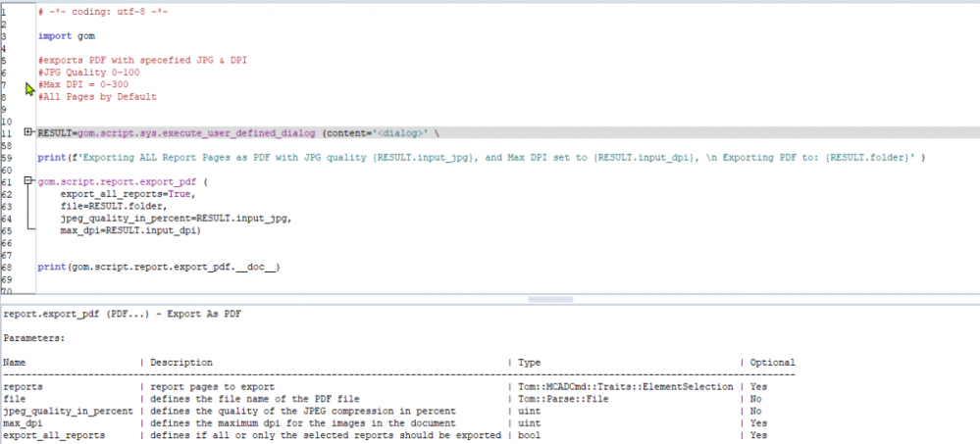Click the 'defines if all or only the selected reports' description
Viewport: 980px width, 444px height.
coord(326,435)
